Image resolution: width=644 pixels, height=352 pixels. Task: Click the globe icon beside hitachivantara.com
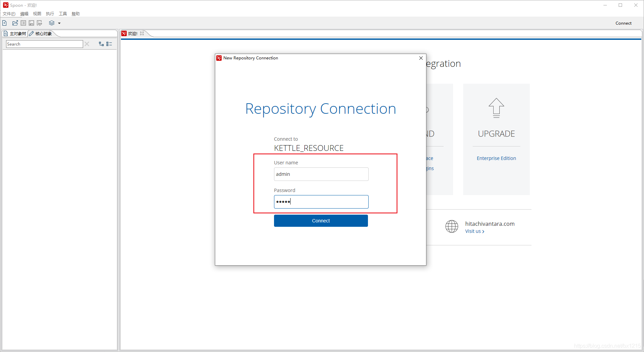coord(452,226)
